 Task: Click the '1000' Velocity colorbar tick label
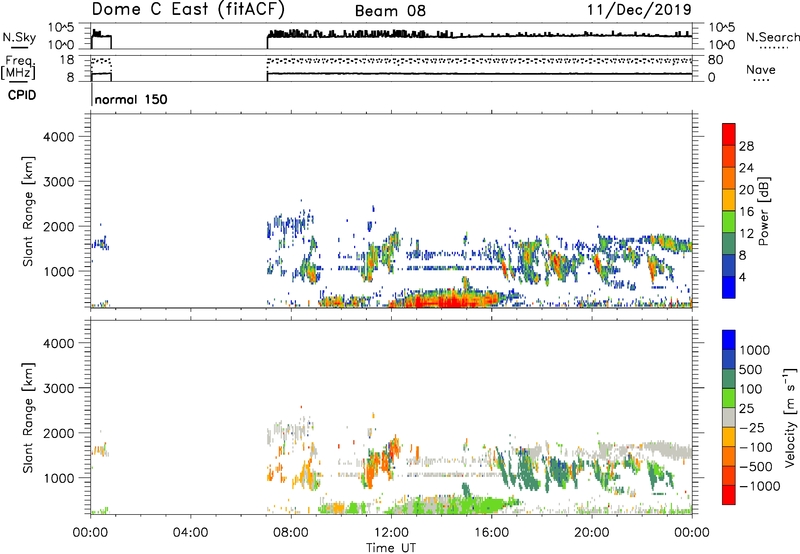click(754, 350)
